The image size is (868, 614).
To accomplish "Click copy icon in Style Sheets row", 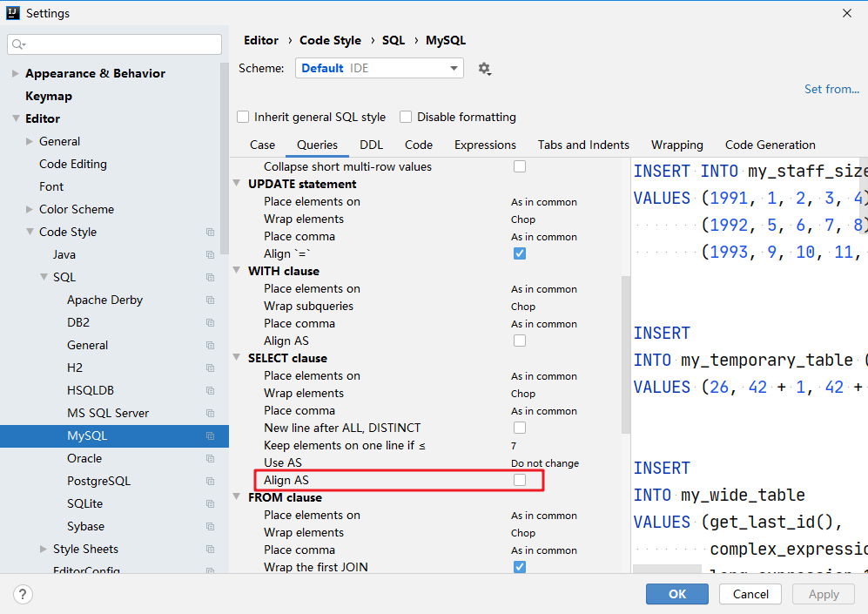I will pos(211,550).
